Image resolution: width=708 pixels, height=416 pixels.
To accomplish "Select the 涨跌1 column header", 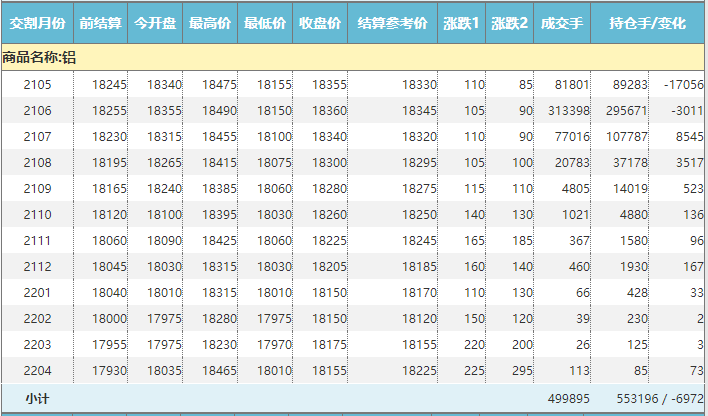I will click(x=461, y=22).
